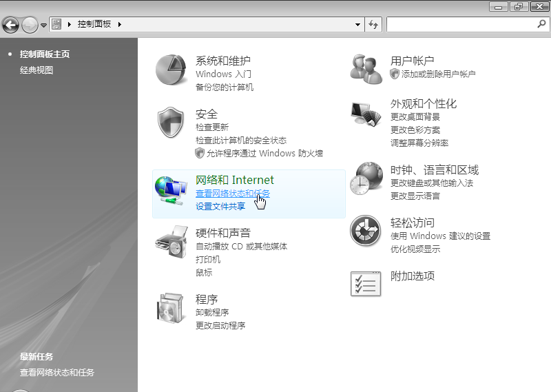
Task: Open 设置文件共享 link
Action: pyautogui.click(x=220, y=207)
